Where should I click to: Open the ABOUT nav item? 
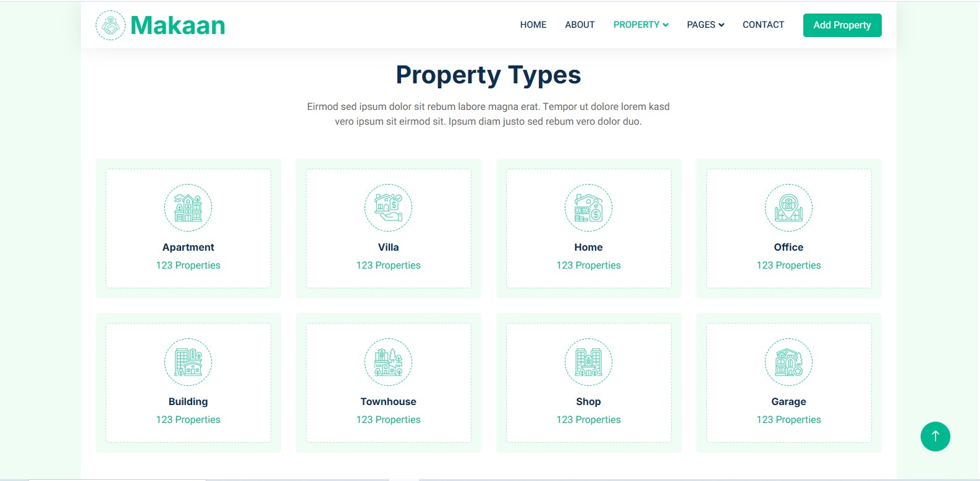pyautogui.click(x=580, y=25)
